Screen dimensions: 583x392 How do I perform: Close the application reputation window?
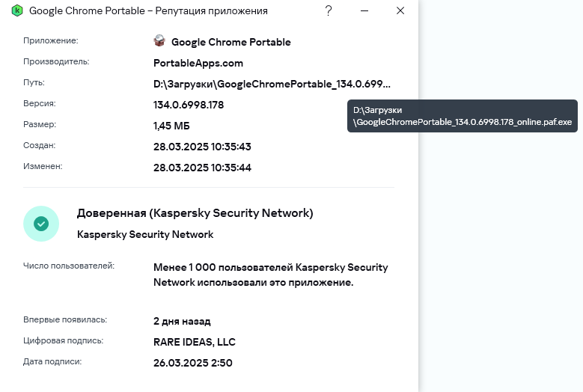(400, 10)
